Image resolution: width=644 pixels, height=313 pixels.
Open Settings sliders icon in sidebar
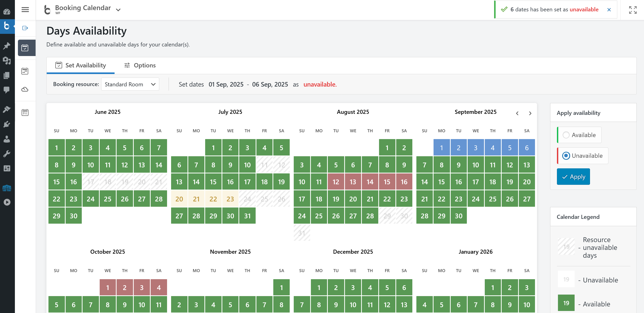(7, 168)
